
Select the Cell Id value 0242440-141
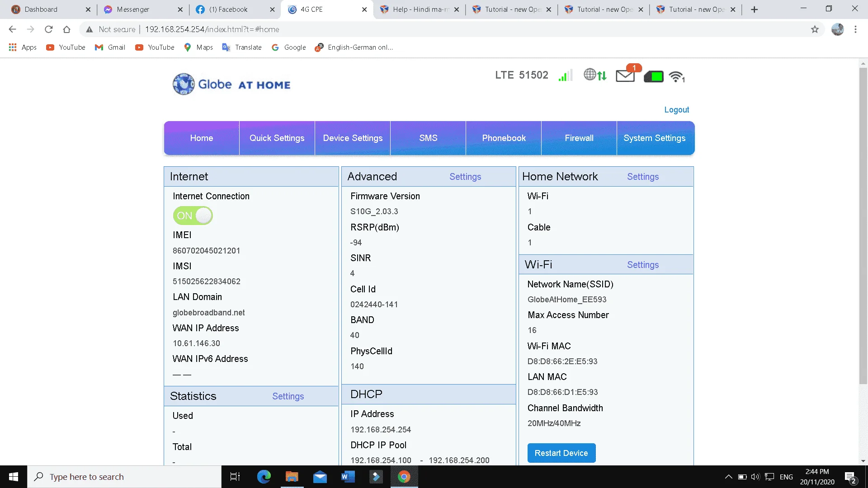(374, 305)
